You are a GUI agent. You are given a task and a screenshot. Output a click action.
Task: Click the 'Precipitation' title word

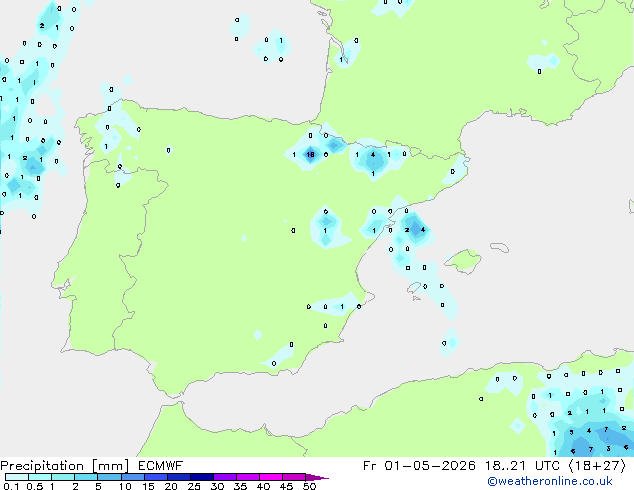[42, 466]
